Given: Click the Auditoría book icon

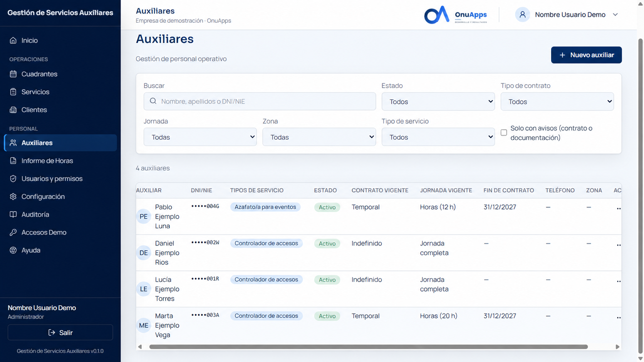Looking at the screenshot, I should click(13, 214).
